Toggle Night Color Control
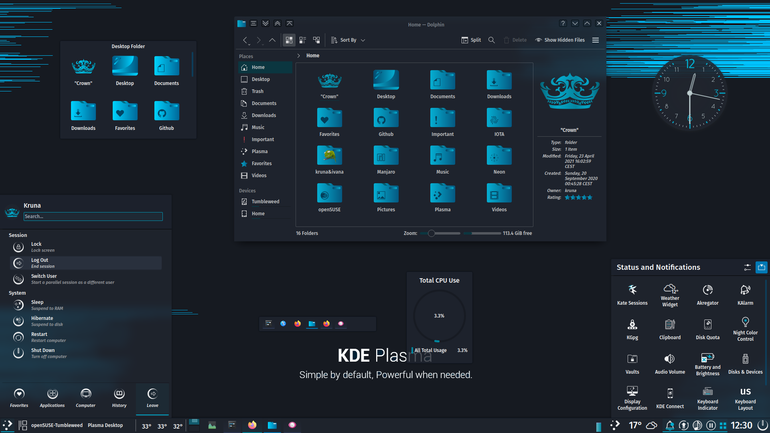 [745, 329]
